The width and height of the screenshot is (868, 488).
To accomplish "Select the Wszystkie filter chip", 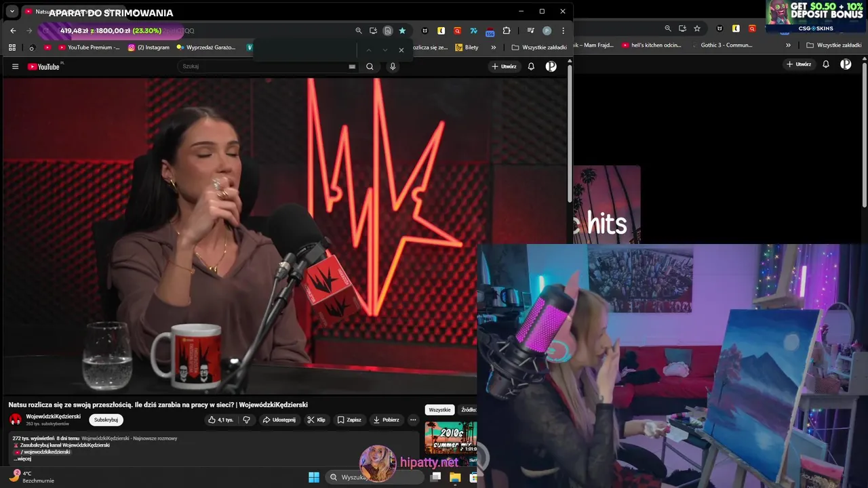I will tap(440, 409).
